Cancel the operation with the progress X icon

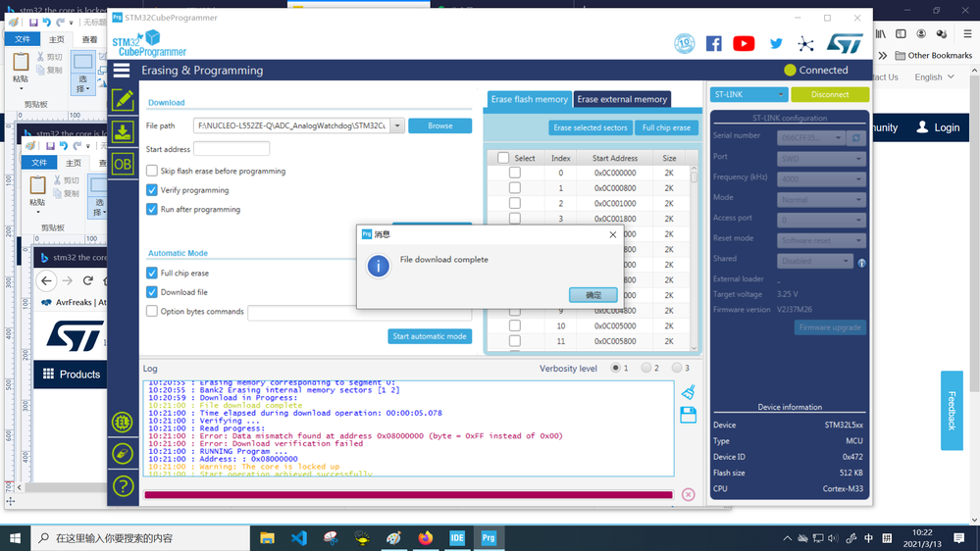pyautogui.click(x=688, y=495)
